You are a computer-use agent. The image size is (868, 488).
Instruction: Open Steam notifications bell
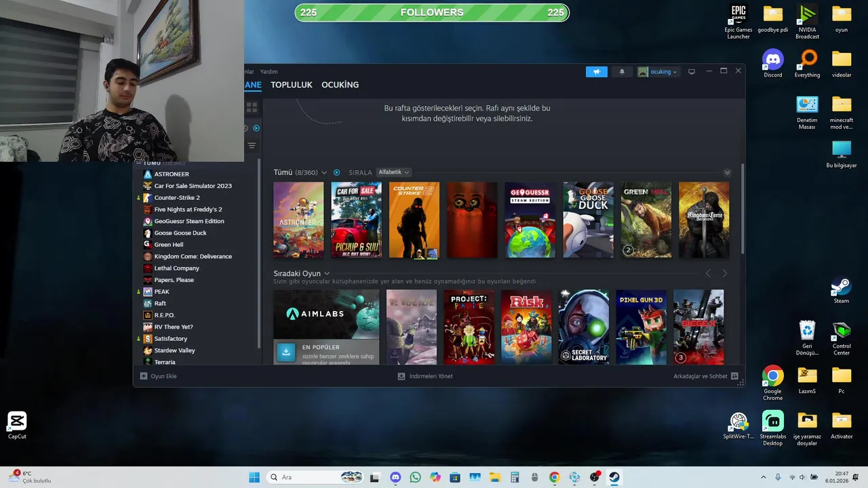coord(622,72)
